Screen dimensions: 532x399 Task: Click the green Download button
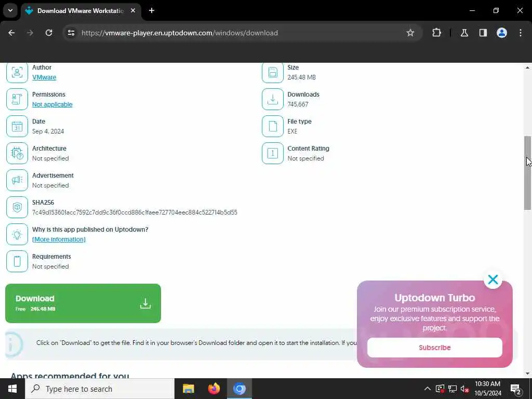pos(83,303)
